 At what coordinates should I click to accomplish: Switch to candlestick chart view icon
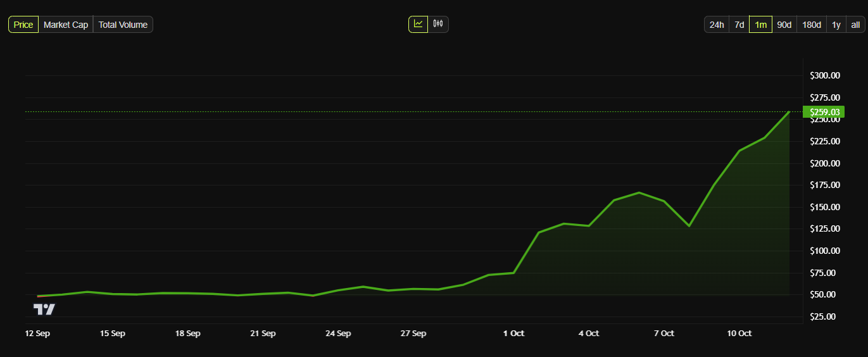438,25
